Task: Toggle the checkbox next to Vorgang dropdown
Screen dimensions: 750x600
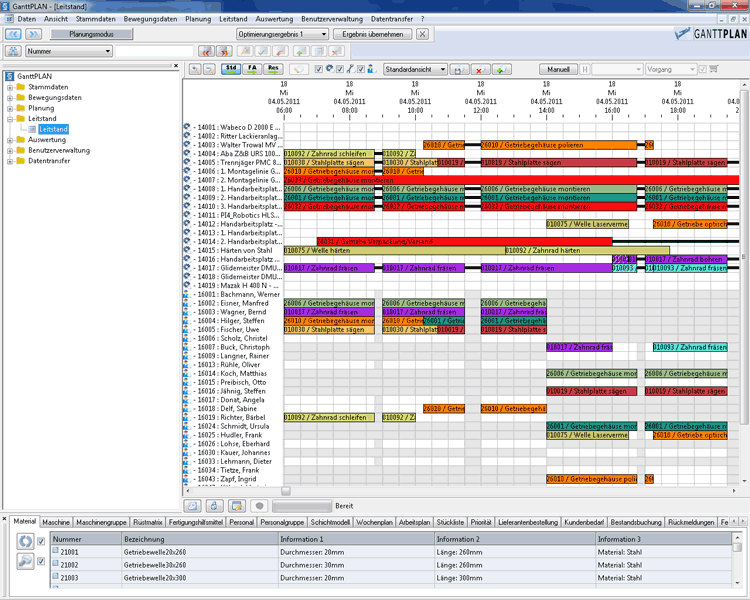Action: [x=702, y=69]
